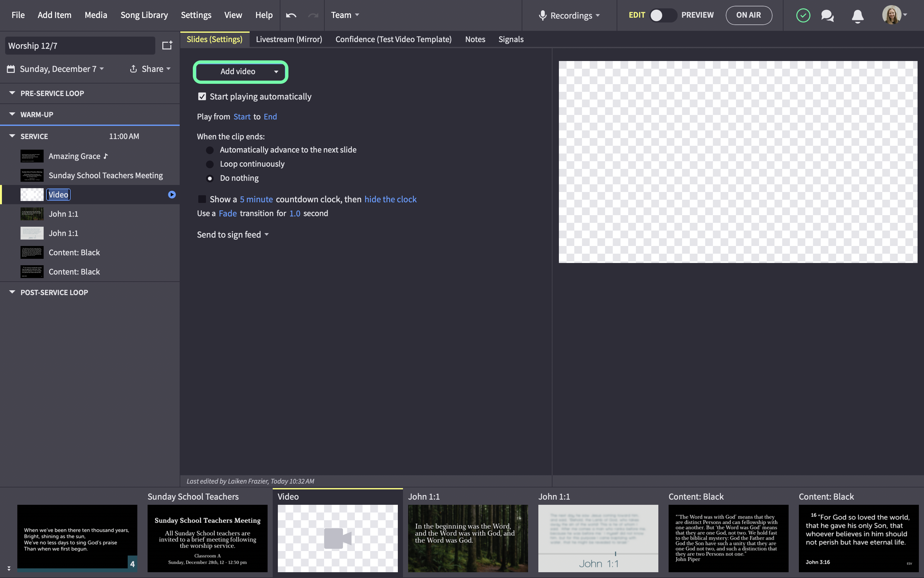Click the Video name field in the service list

coord(58,195)
